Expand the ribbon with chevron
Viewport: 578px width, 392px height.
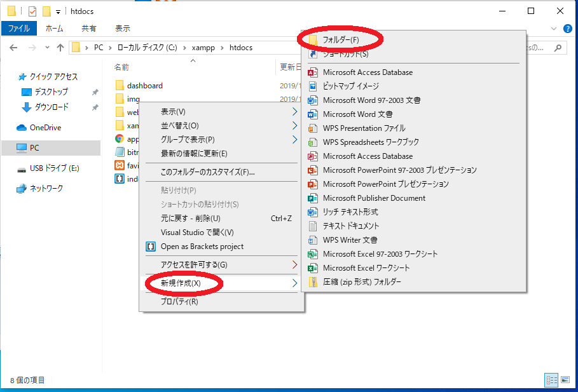point(554,29)
